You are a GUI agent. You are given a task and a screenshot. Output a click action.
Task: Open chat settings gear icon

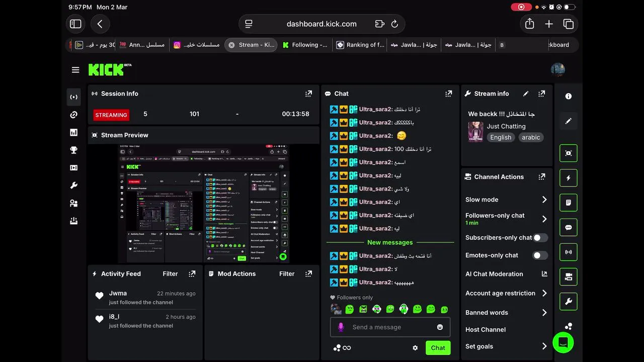[415, 348]
